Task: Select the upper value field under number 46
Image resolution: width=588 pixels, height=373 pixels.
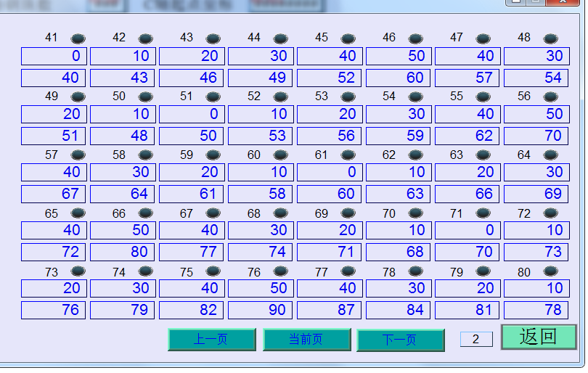Action: [x=399, y=56]
